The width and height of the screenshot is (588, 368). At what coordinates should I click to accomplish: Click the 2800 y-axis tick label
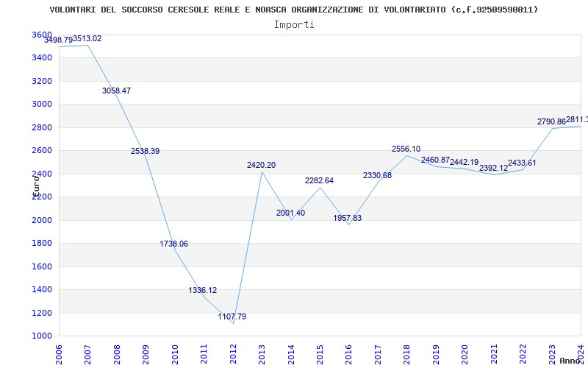pyautogui.click(x=42, y=127)
